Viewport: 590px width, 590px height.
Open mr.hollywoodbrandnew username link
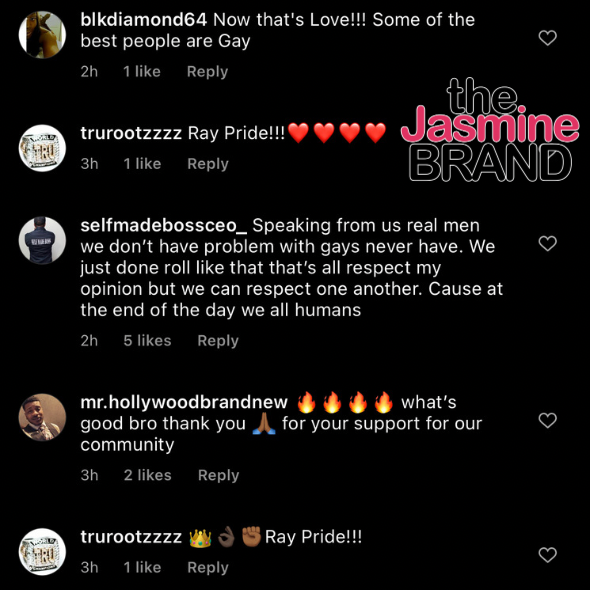pos(184,403)
